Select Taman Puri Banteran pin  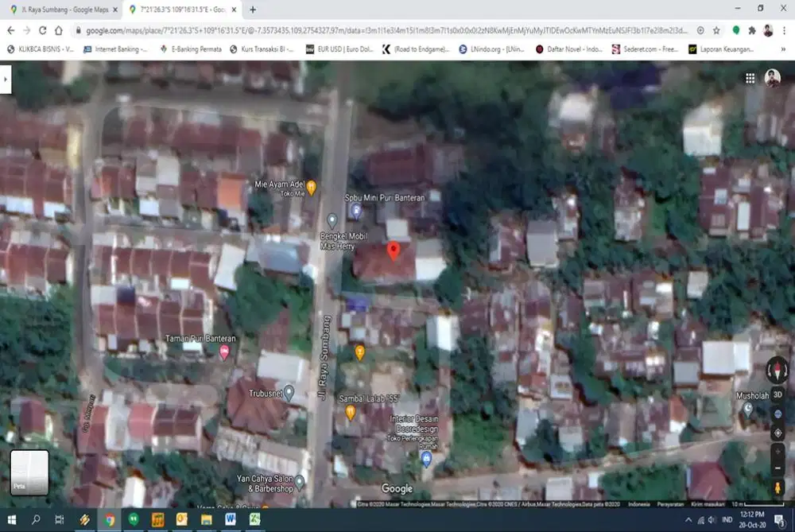coord(224,351)
